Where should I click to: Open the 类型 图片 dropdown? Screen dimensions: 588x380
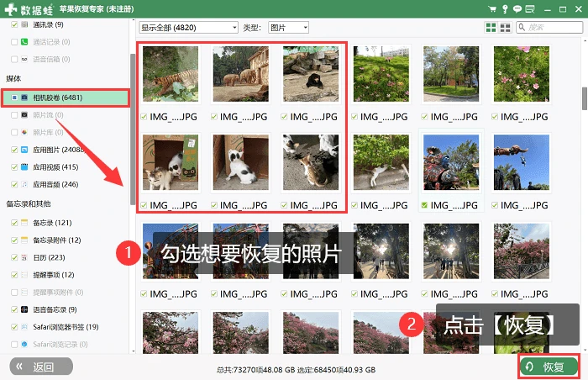pyautogui.click(x=288, y=28)
